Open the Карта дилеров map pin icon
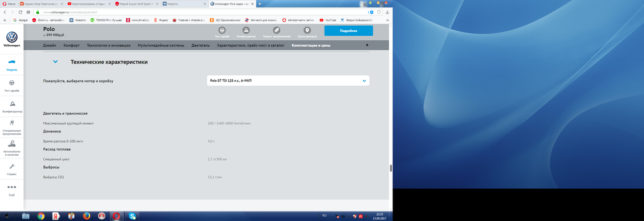The height and width of the screenshot is (221, 644). [x=307, y=30]
